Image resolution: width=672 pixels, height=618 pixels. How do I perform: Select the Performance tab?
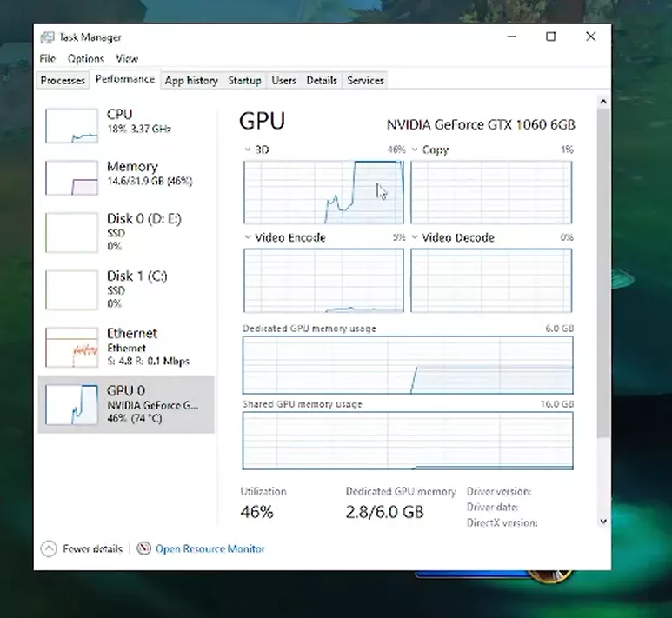coord(124,79)
